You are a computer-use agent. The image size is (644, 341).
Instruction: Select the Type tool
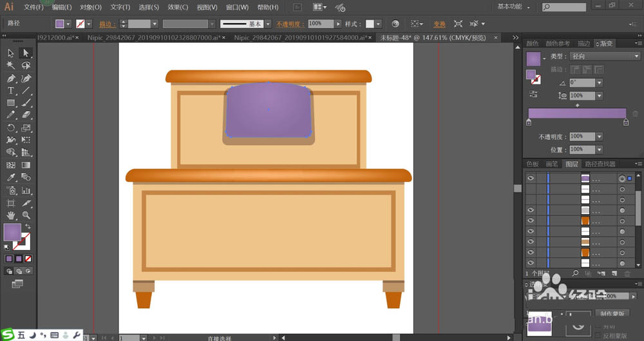11,90
